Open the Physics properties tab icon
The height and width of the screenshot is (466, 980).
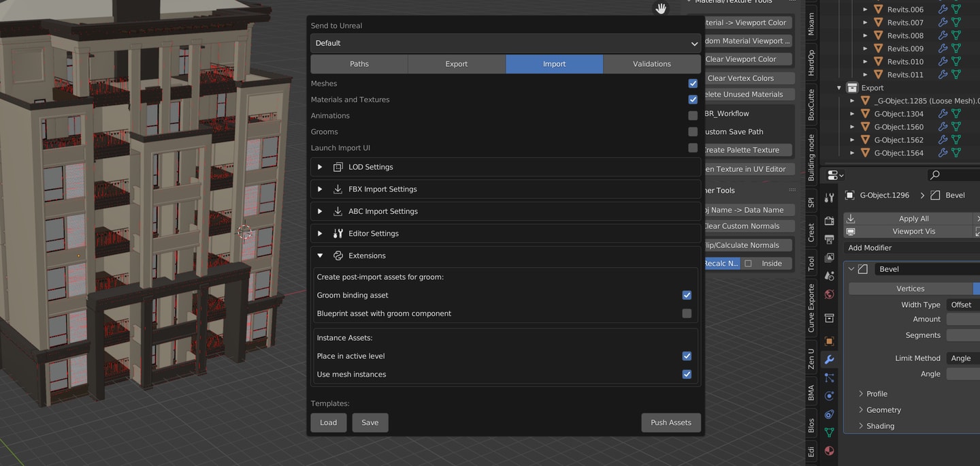(x=829, y=396)
